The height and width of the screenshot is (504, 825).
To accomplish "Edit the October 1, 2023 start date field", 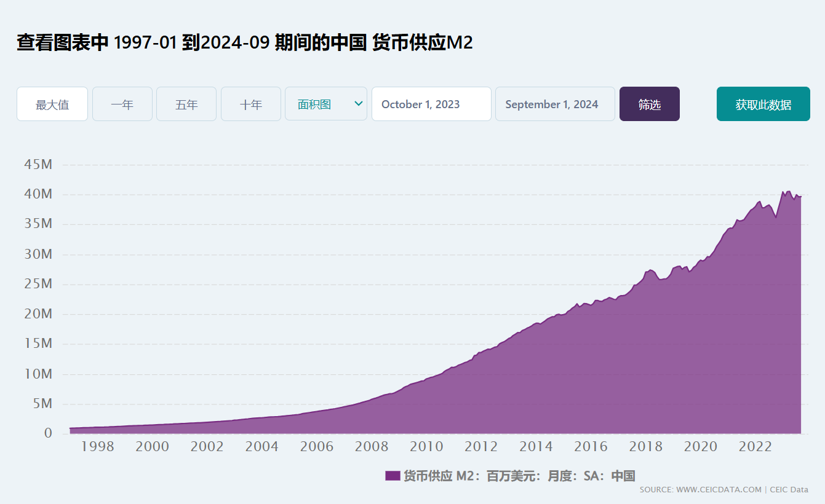I will (431, 104).
